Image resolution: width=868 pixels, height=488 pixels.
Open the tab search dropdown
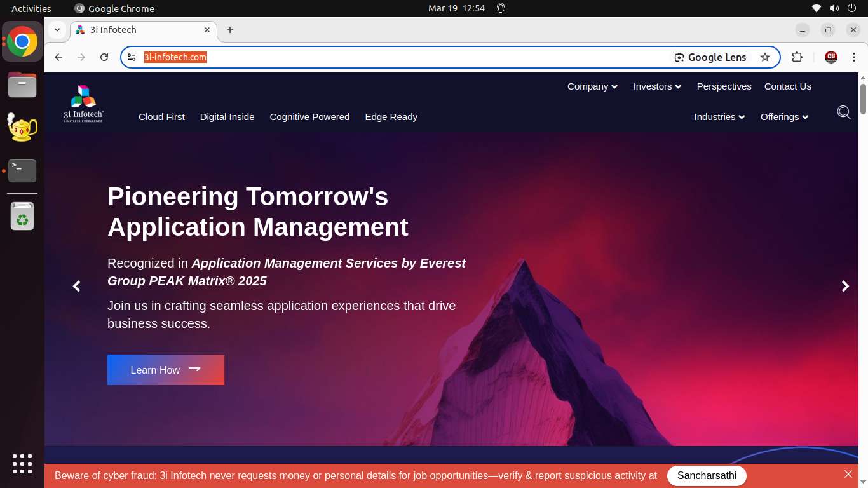tap(57, 30)
